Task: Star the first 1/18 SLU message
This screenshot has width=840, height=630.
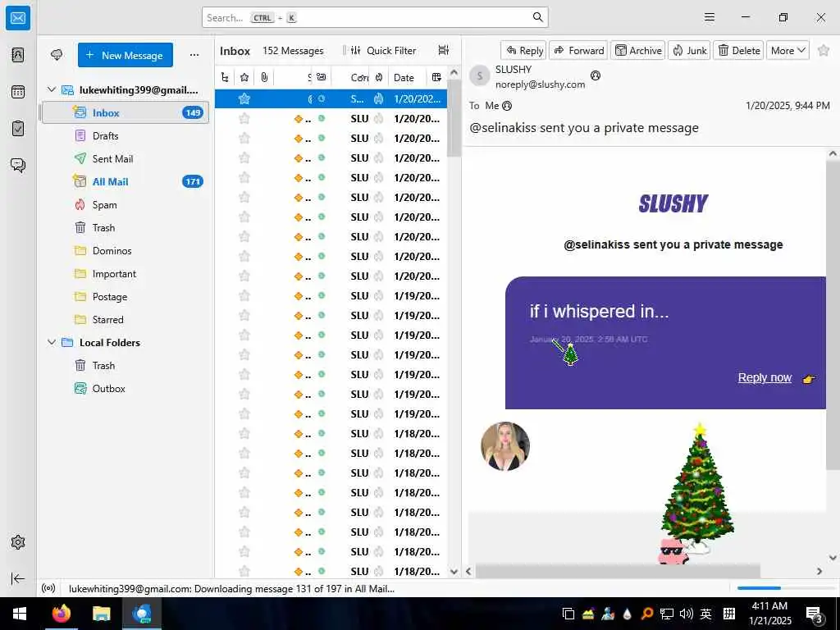Action: click(244, 433)
